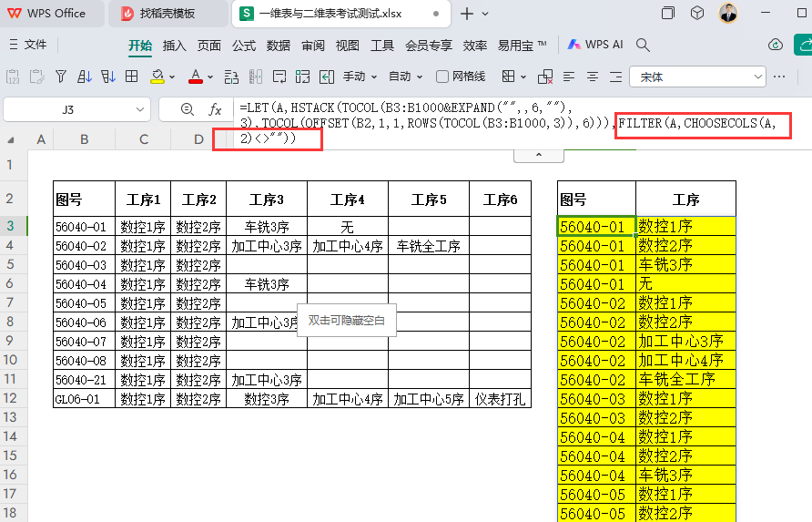Click the search magnifier icon in ribbon
This screenshot has height=522, width=812.
(643, 46)
